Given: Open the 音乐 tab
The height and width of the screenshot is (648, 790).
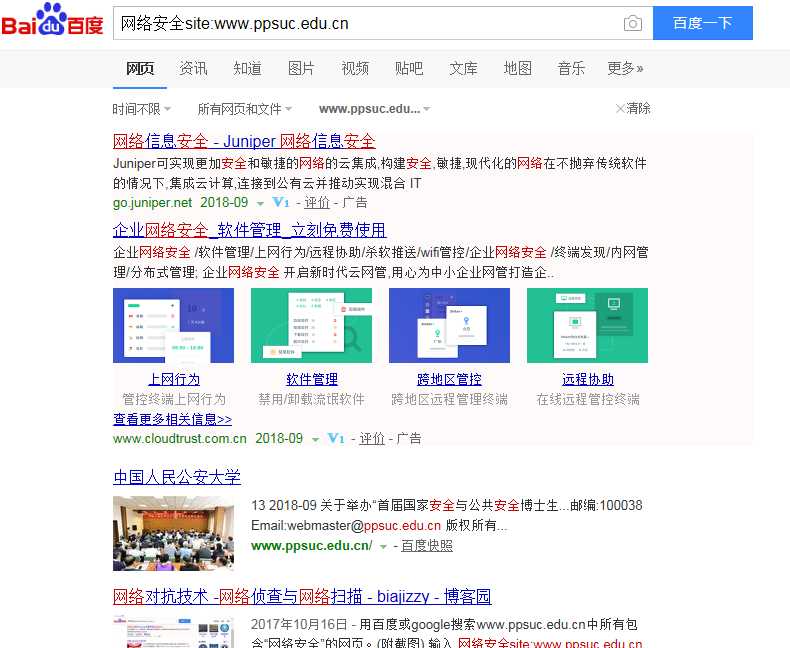Looking at the screenshot, I should click(571, 69).
